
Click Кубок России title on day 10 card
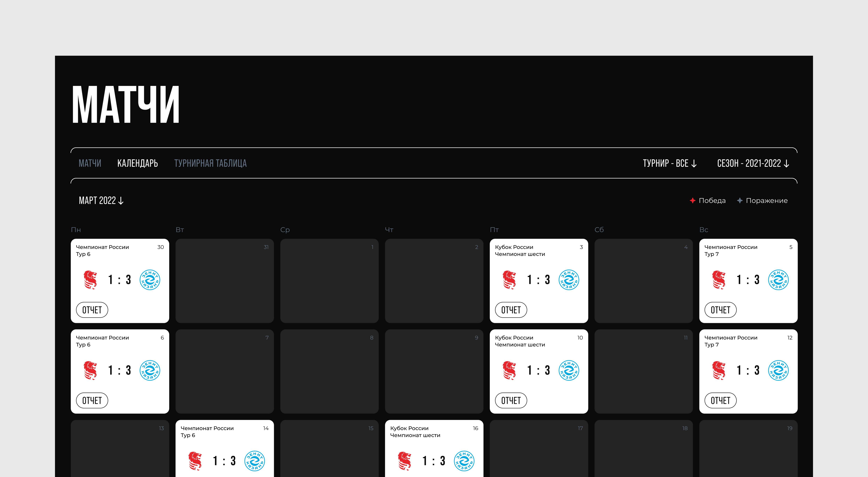point(514,338)
